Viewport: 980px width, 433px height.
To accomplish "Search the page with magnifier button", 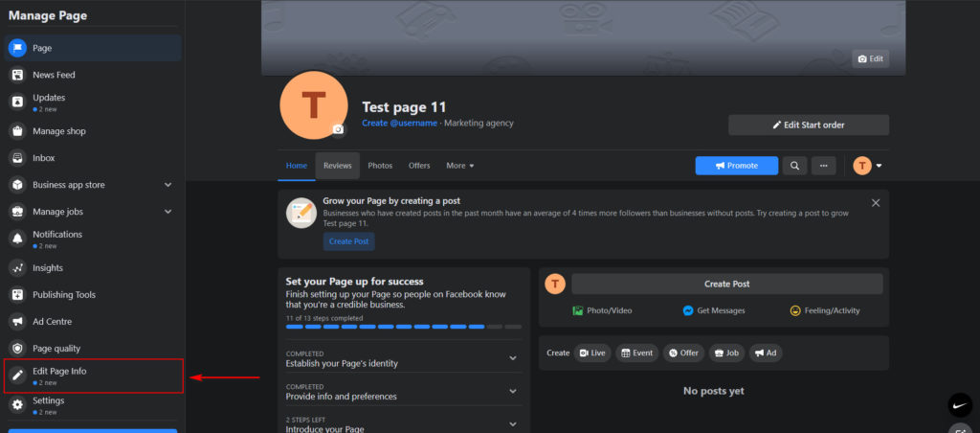I will (x=794, y=166).
